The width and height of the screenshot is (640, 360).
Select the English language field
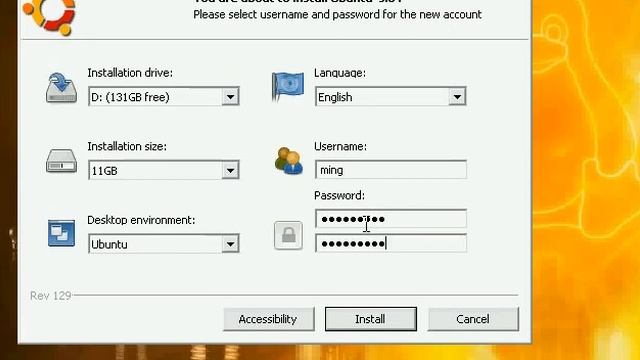(x=391, y=97)
